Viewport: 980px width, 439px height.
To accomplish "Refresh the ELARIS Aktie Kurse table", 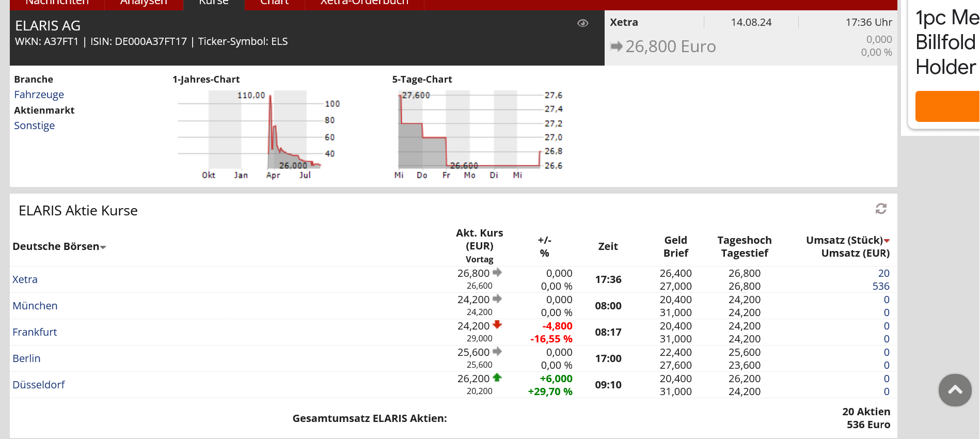I will (x=881, y=209).
